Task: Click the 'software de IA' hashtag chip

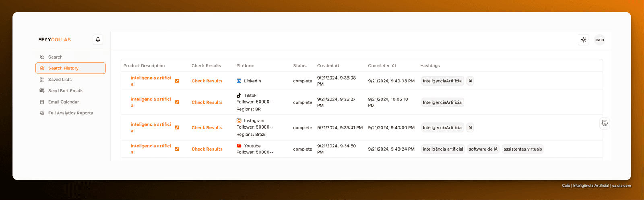Action: click(483, 149)
